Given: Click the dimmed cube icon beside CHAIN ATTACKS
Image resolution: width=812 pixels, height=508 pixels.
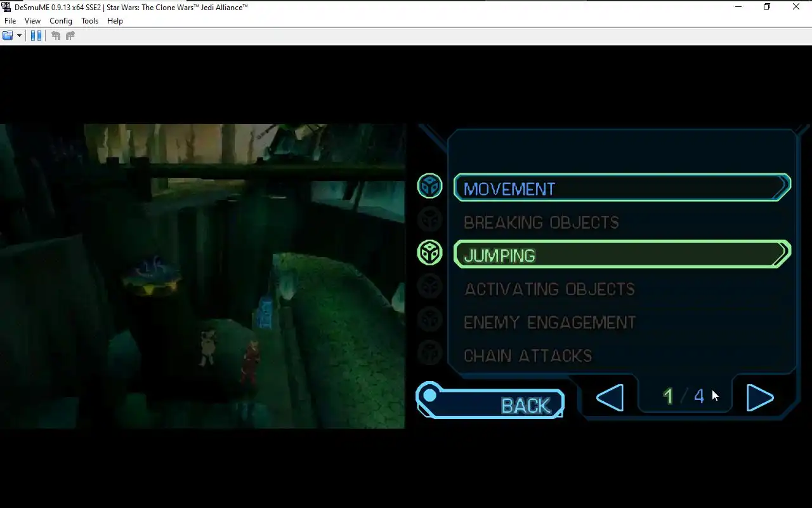Looking at the screenshot, I should tap(429, 352).
